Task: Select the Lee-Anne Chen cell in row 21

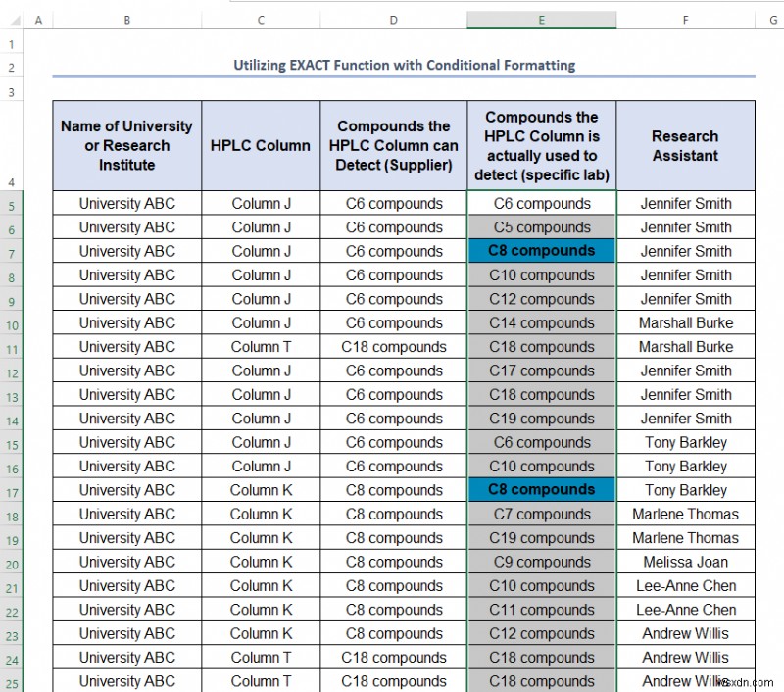Action: [x=685, y=585]
